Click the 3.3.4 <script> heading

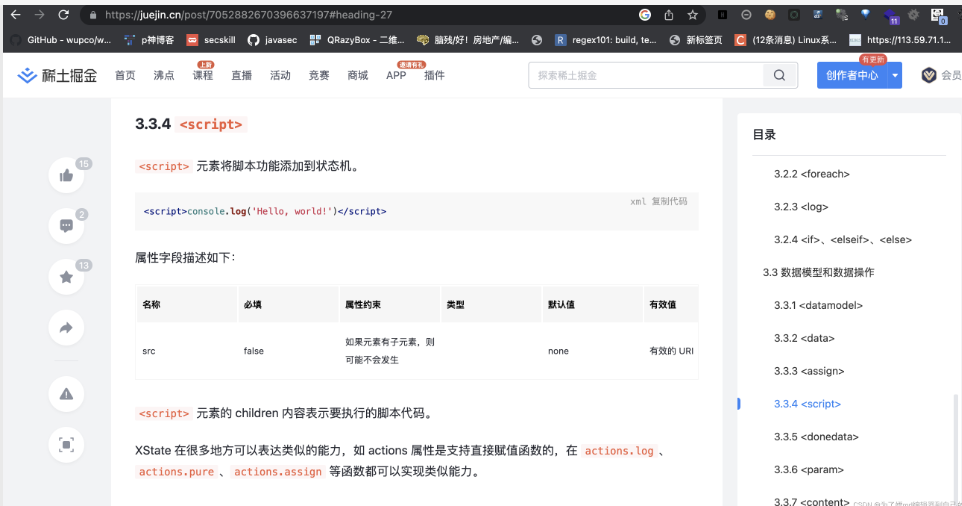point(191,124)
